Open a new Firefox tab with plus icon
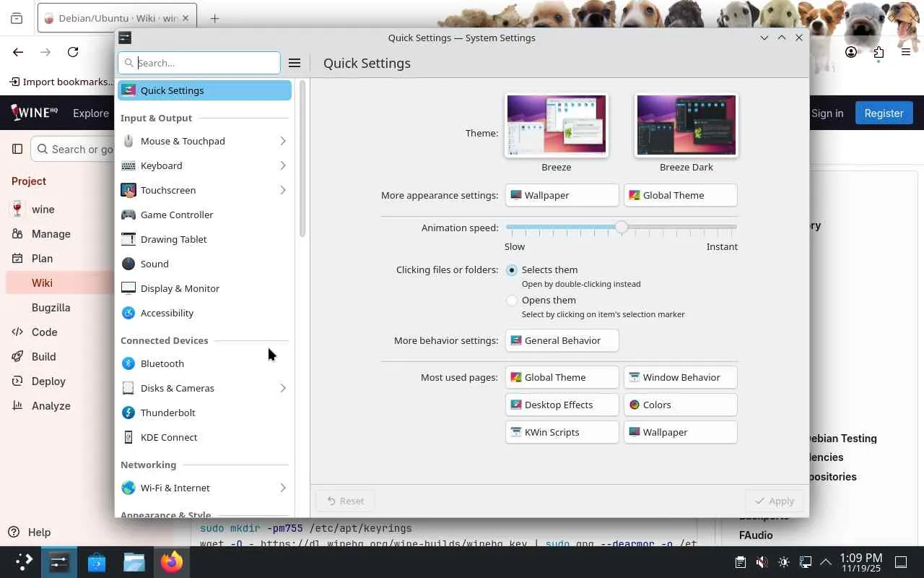The height and width of the screenshot is (578, 924). [x=214, y=19]
